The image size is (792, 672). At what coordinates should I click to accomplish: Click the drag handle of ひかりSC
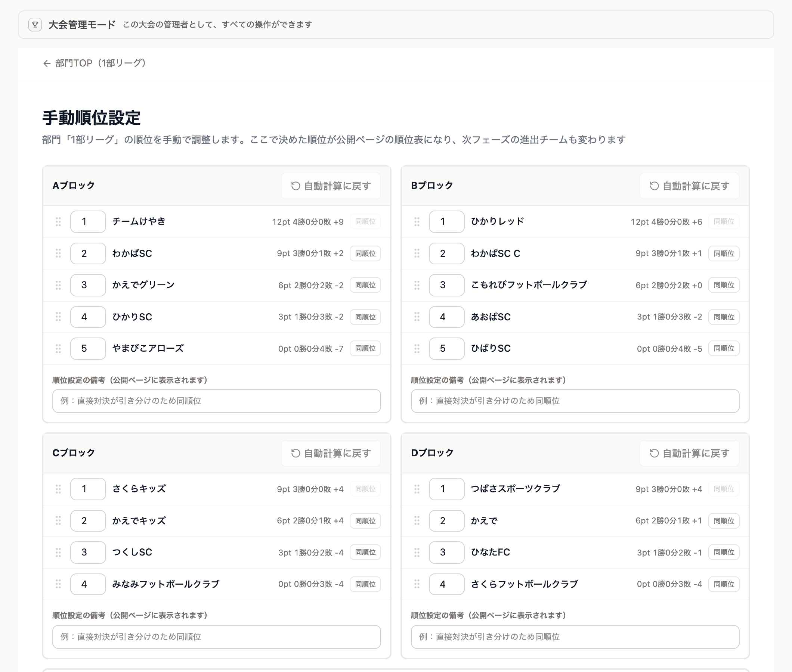[58, 317]
